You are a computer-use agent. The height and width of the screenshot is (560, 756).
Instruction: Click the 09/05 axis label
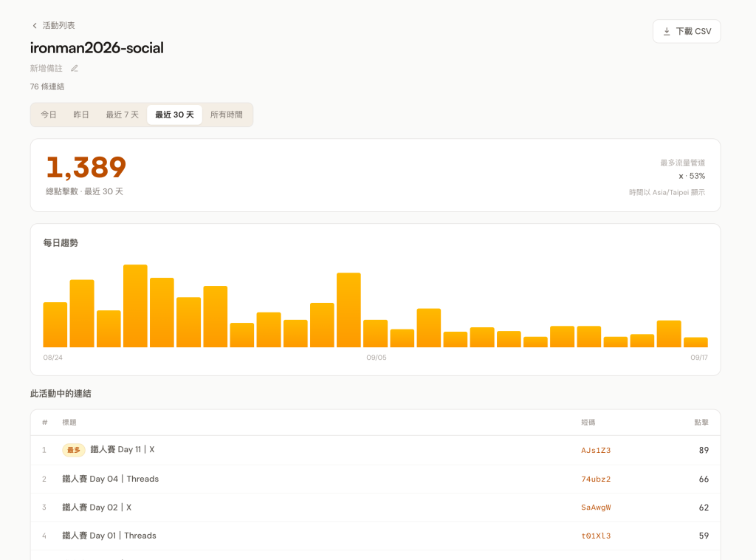377,358
